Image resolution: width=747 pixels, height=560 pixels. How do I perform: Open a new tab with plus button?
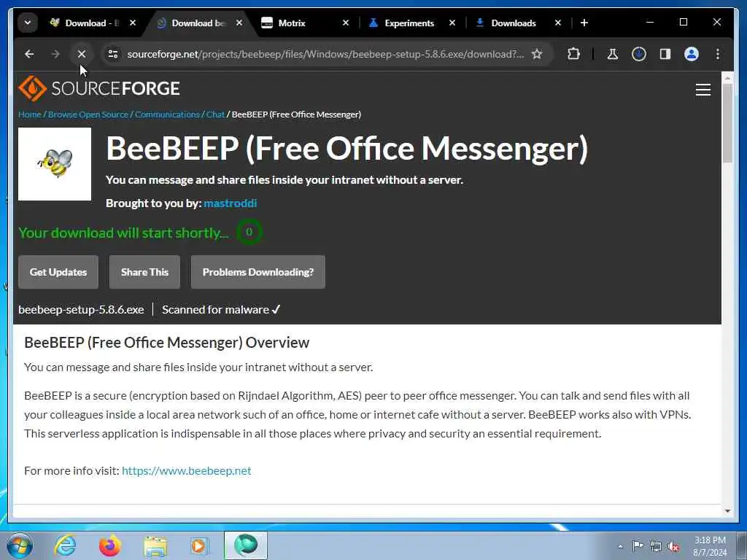[x=584, y=23]
